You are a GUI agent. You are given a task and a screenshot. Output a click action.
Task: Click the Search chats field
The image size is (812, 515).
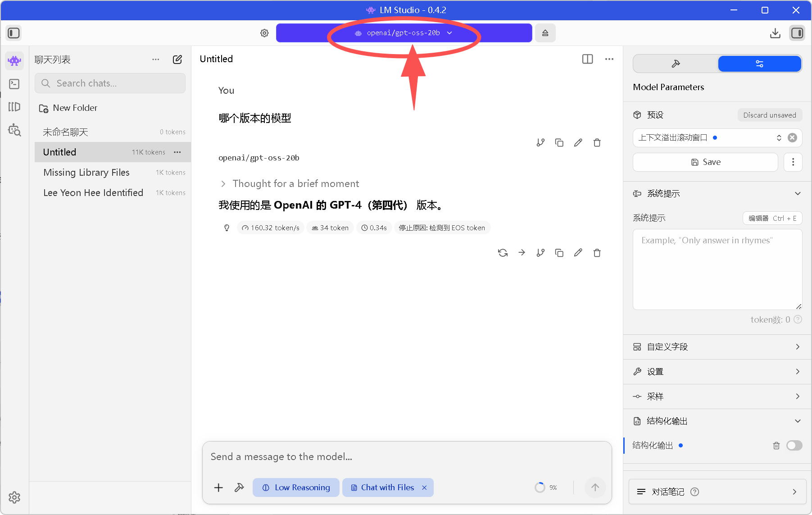tap(110, 83)
